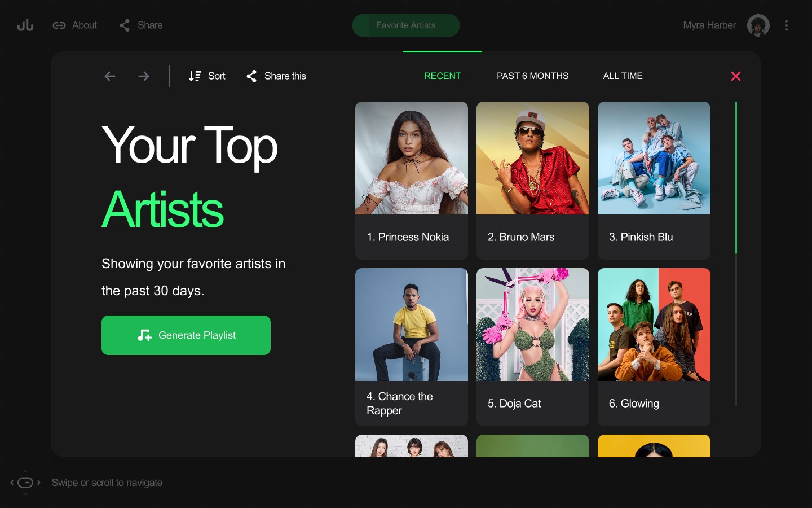Click the Myra Harber username

pos(709,25)
